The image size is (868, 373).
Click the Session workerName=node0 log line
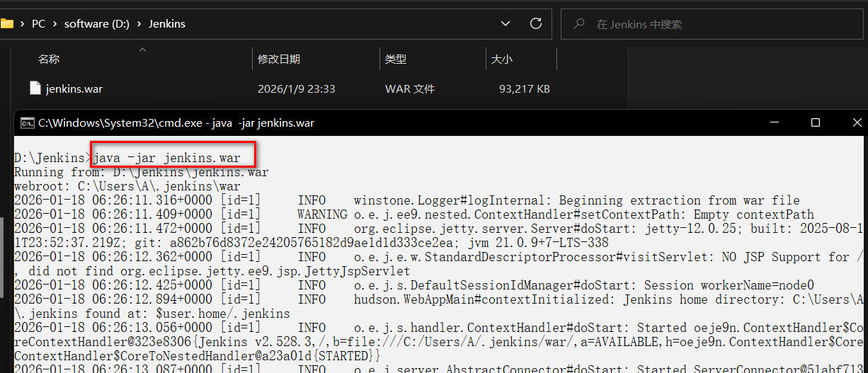coord(414,285)
